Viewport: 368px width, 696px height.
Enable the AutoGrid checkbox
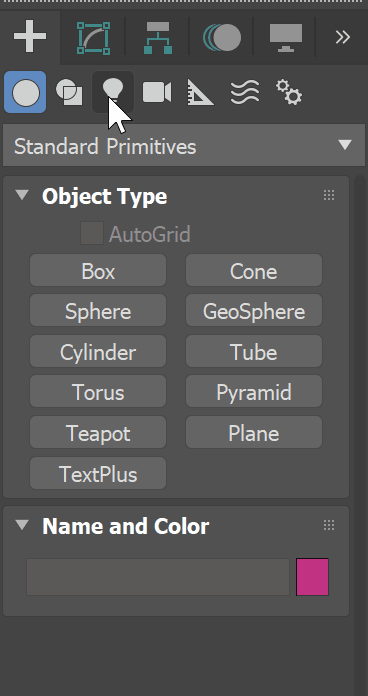click(x=92, y=233)
